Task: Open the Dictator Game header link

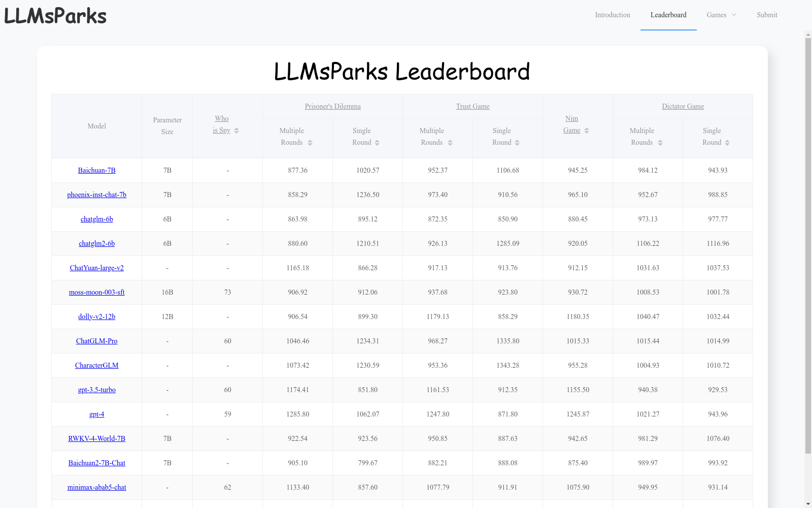Action: (x=683, y=106)
